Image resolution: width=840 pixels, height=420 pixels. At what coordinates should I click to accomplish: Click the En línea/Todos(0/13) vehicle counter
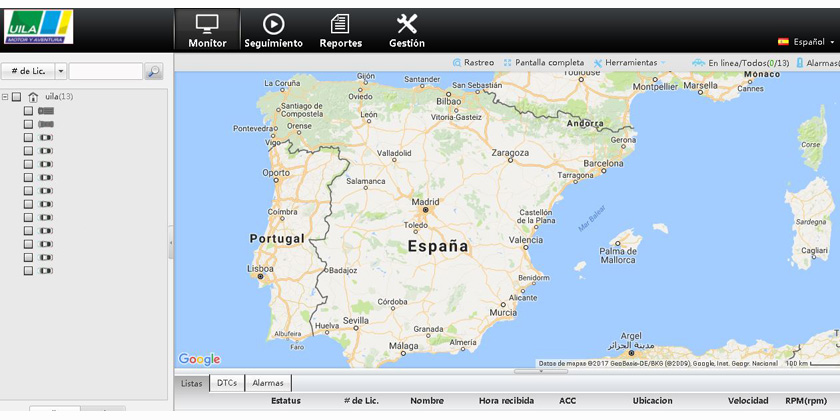pos(741,63)
